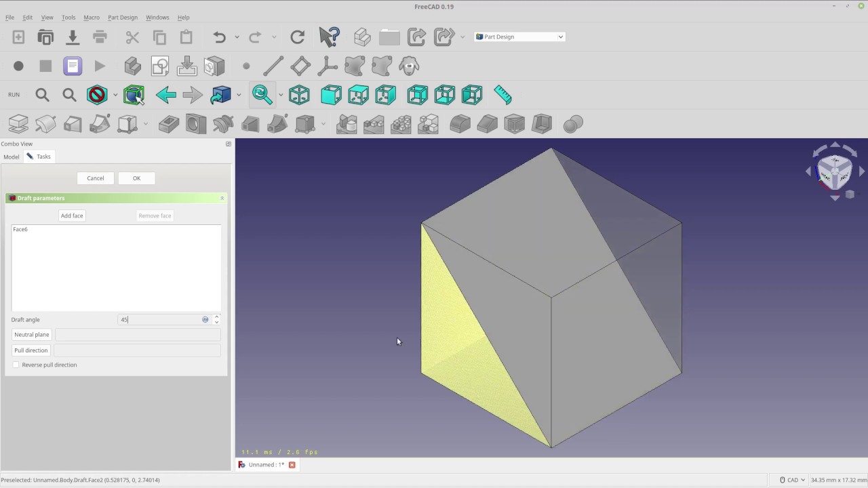The width and height of the screenshot is (868, 488).
Task: Click the Pull direction button
Action: coord(31,350)
